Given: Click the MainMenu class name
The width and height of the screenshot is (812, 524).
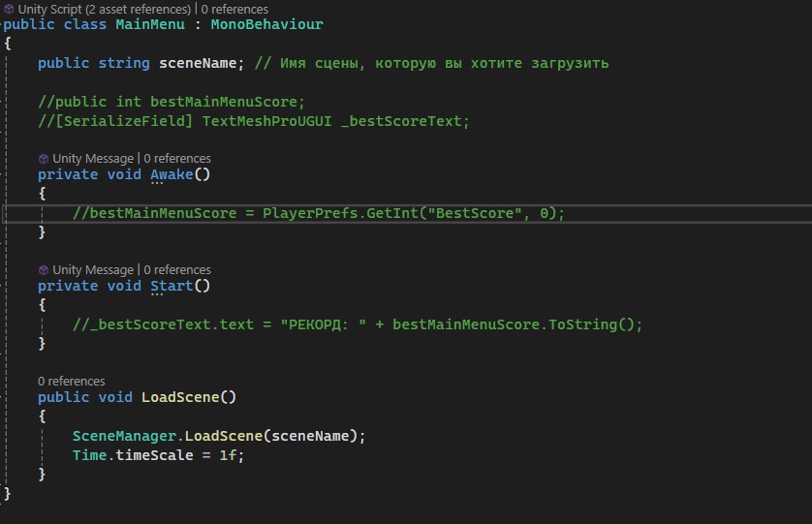Looking at the screenshot, I should point(150,24).
